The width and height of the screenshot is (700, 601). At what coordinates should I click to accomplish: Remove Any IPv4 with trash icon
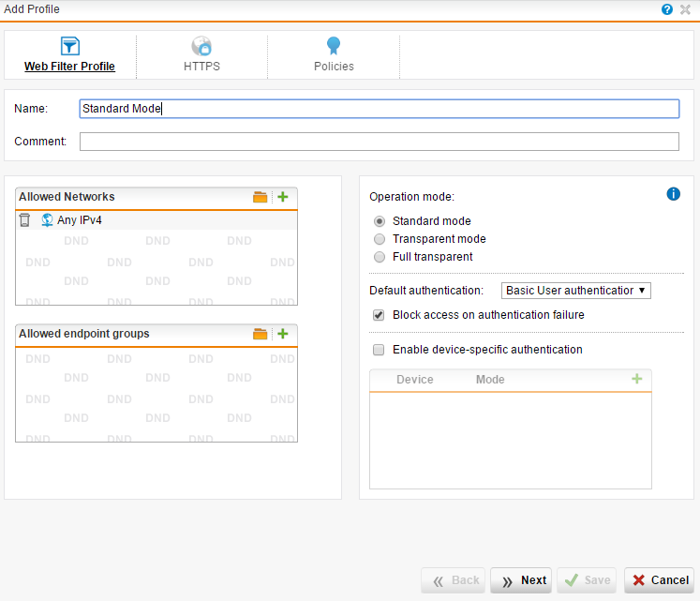(24, 220)
